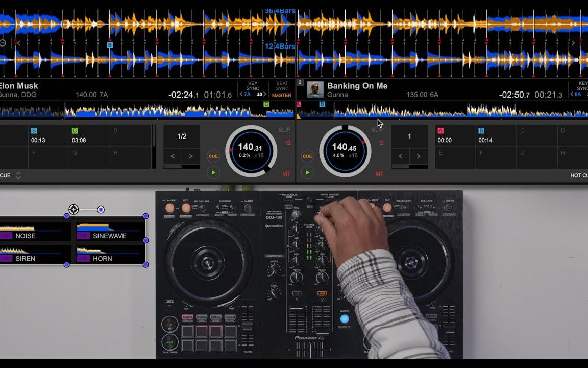Image resolution: width=588 pixels, height=368 pixels.
Task: Seek within deck 2 overview waveform
Action: click(x=442, y=110)
